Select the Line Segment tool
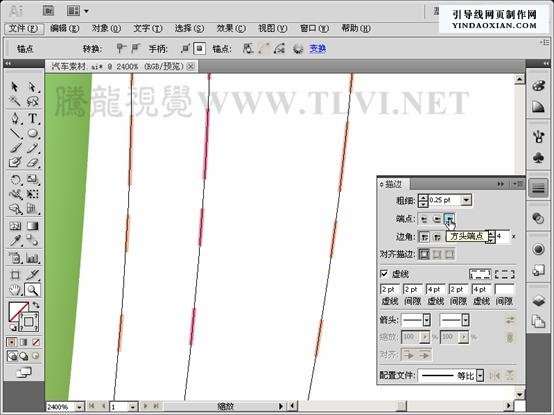554x415 pixels. click(x=15, y=134)
